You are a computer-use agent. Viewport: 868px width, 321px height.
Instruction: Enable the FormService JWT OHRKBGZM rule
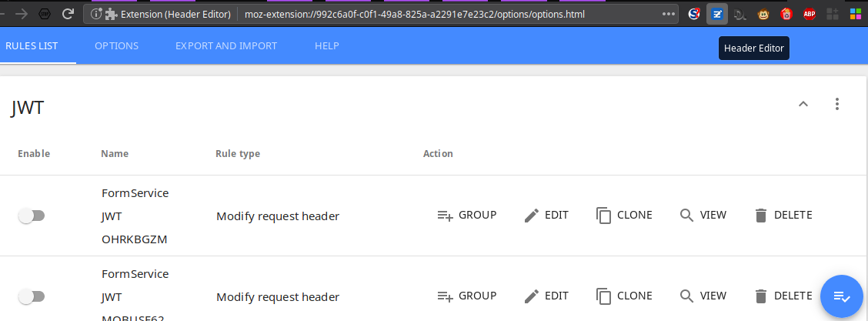[x=32, y=216]
